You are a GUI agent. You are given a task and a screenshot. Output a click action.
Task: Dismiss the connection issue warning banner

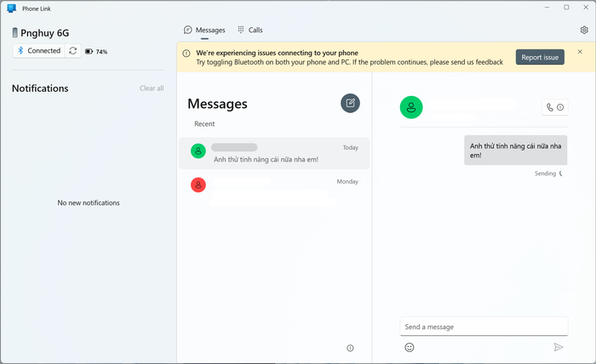coord(580,52)
